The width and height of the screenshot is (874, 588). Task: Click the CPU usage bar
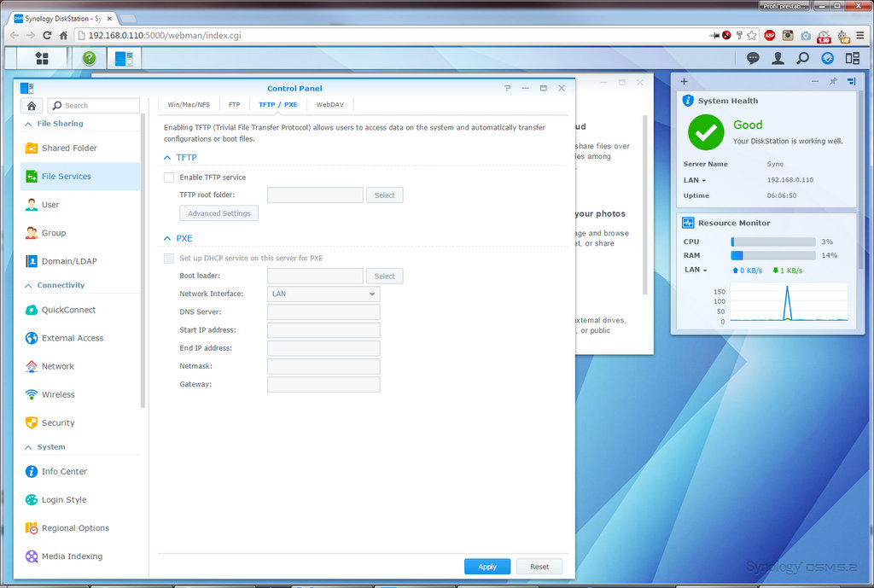point(773,242)
